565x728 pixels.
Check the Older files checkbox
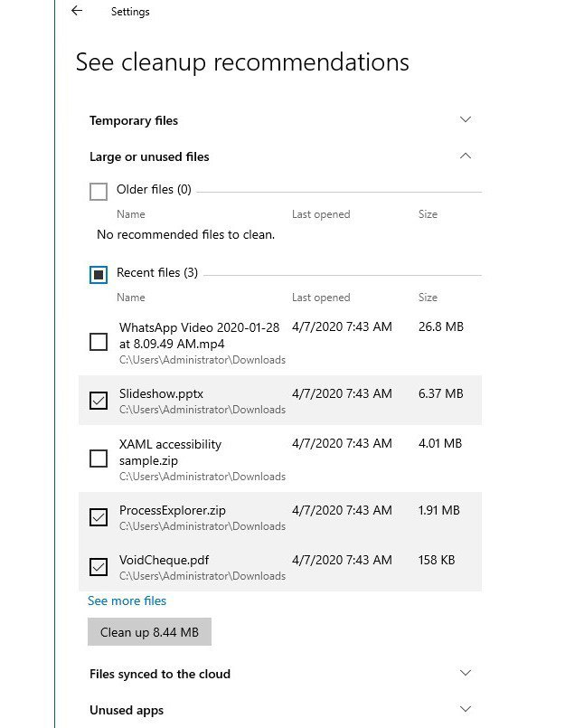click(99, 191)
